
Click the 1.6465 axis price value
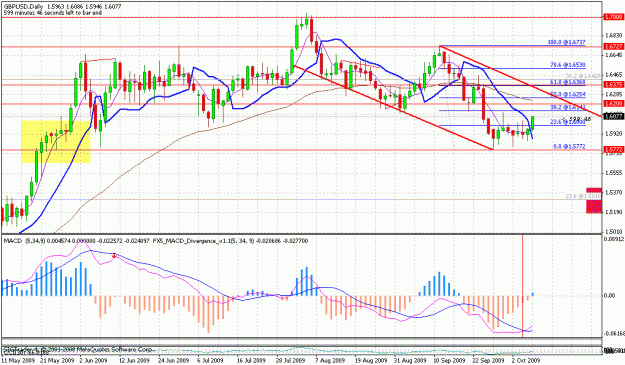pyautogui.click(x=613, y=75)
